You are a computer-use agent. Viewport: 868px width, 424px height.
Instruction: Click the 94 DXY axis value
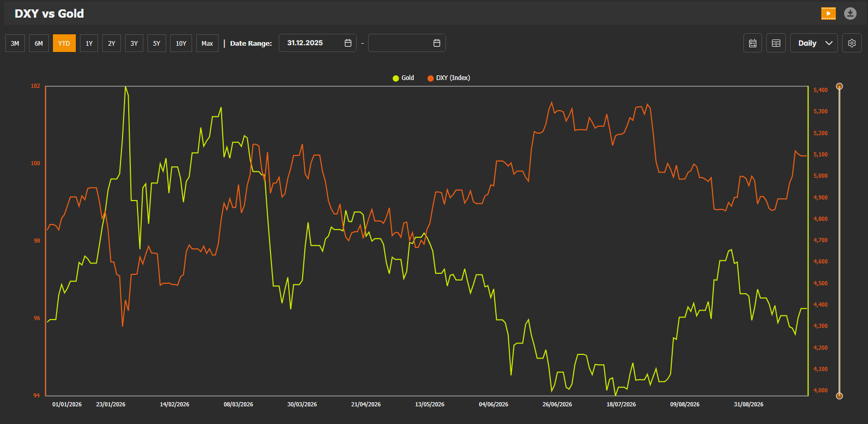click(36, 395)
